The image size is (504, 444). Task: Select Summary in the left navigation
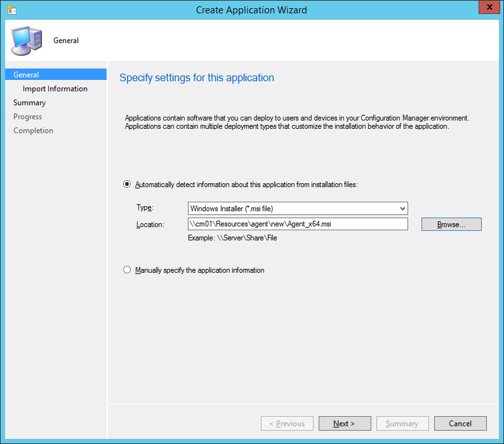tap(29, 103)
